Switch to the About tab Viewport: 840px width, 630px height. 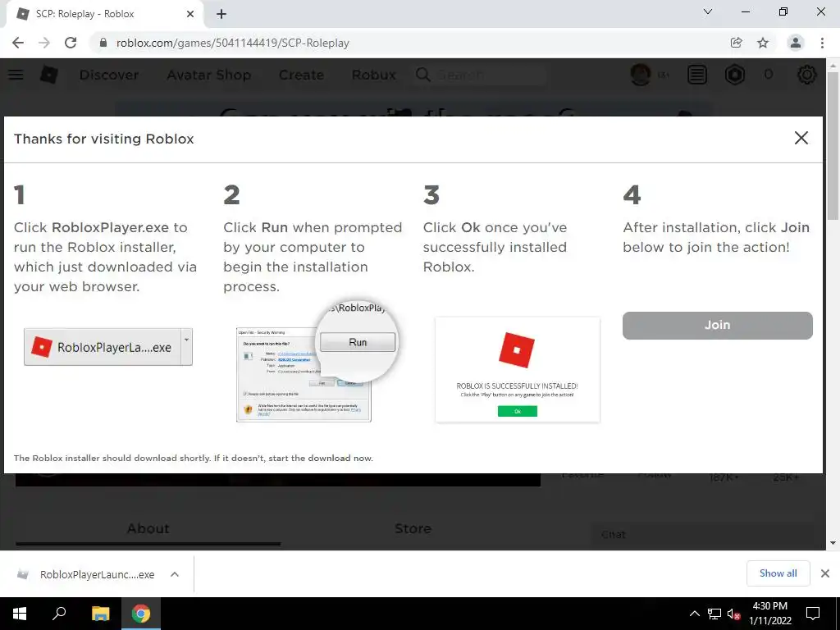coord(148,529)
